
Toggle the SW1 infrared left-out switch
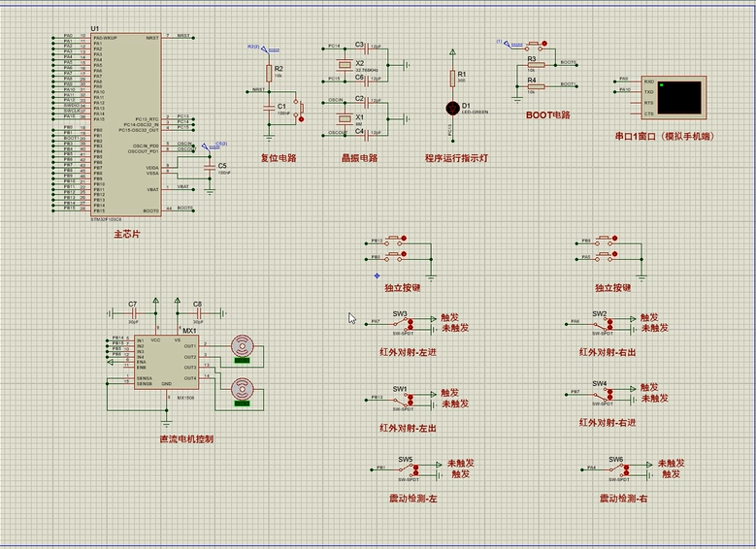coord(400,398)
